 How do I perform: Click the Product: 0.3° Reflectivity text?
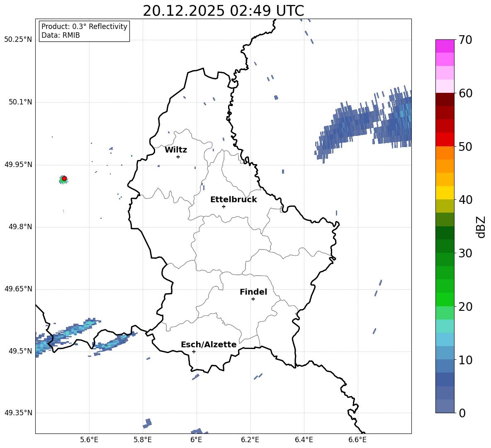coord(84,27)
